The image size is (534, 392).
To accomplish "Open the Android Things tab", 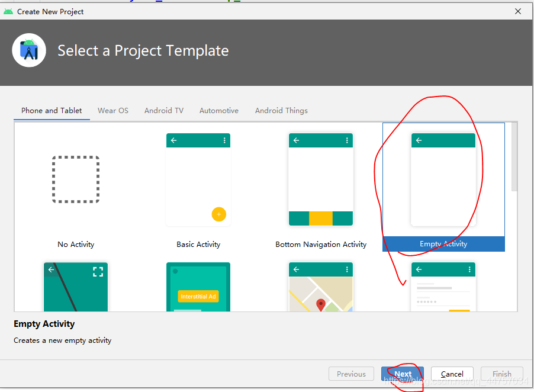I will click(x=281, y=110).
